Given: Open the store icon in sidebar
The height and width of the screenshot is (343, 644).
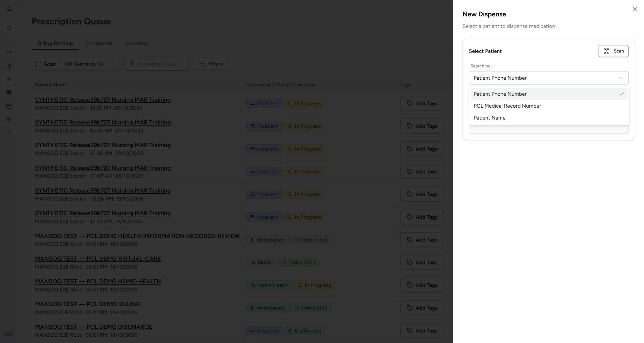Looking at the screenshot, I should (x=9, y=93).
